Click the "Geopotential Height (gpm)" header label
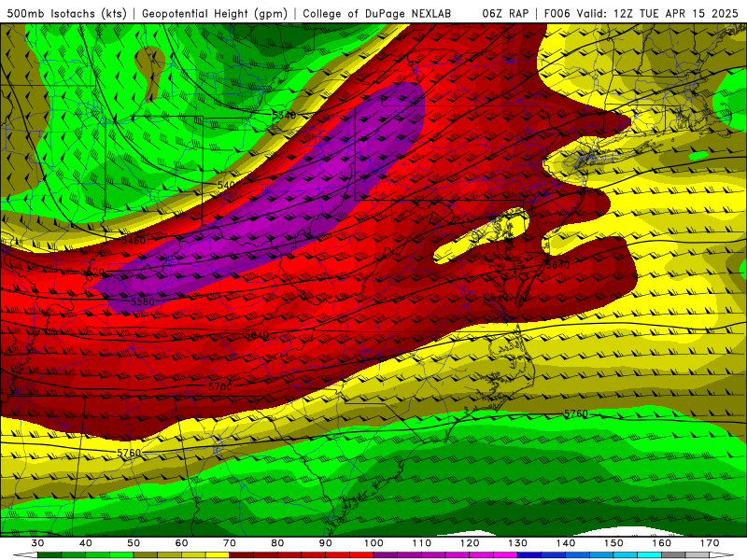Screen dimensions: 747x560 click(x=215, y=13)
